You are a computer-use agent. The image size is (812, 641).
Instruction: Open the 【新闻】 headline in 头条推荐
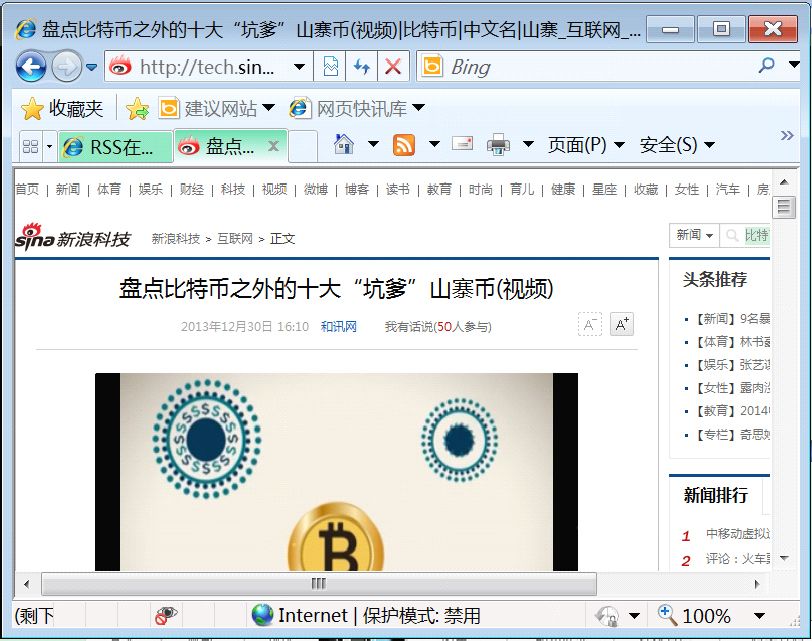click(731, 319)
